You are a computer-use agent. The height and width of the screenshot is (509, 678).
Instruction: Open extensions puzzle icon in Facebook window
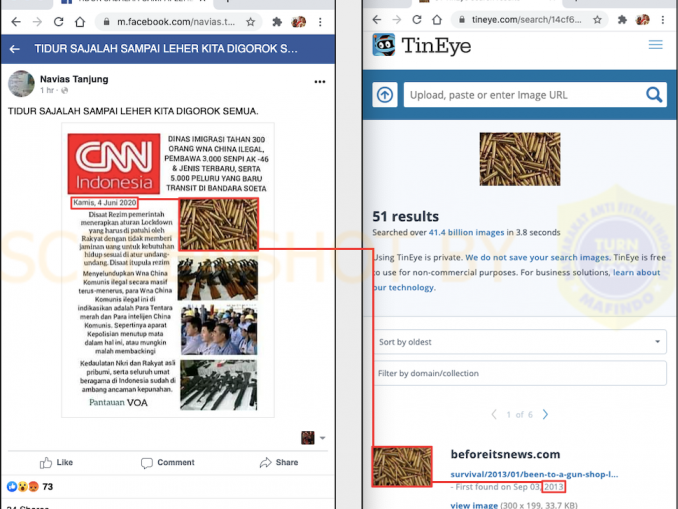(277, 22)
